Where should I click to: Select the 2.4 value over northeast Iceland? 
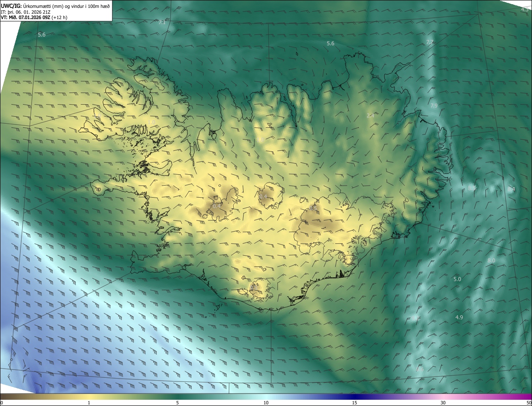[370, 115]
